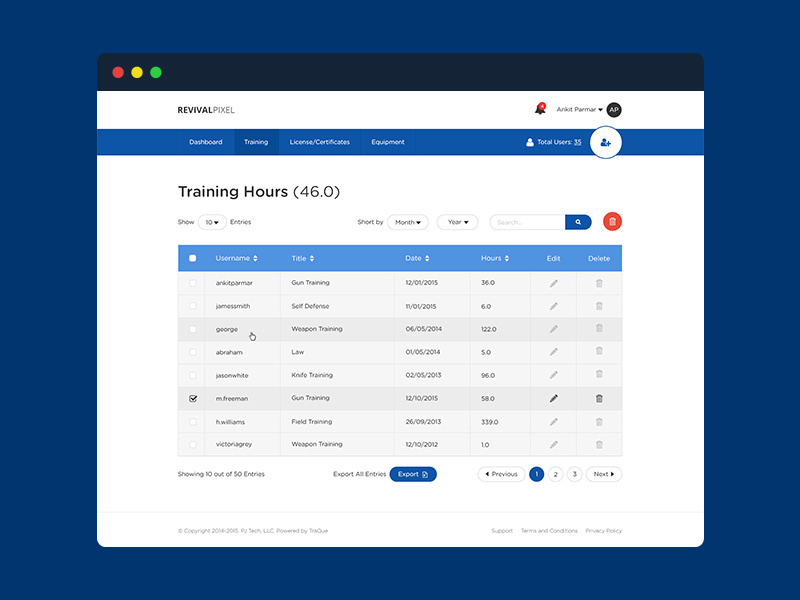Expand the Ankit Parmar user menu

(x=579, y=109)
